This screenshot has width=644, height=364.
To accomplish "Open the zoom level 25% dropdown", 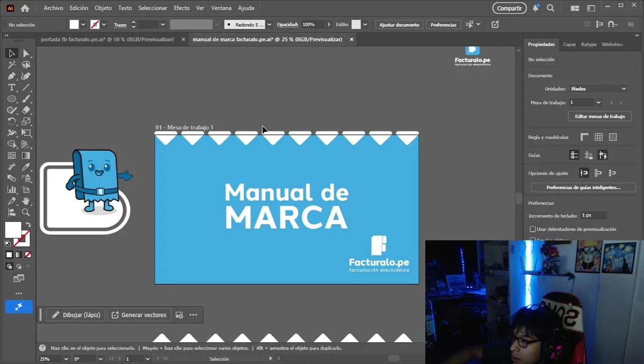I will pyautogui.click(x=66, y=359).
